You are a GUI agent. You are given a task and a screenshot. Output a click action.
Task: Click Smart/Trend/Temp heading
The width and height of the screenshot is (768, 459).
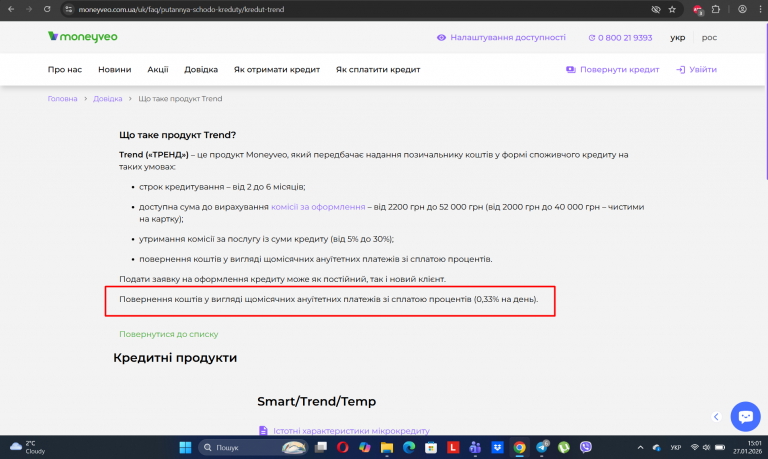coord(316,401)
